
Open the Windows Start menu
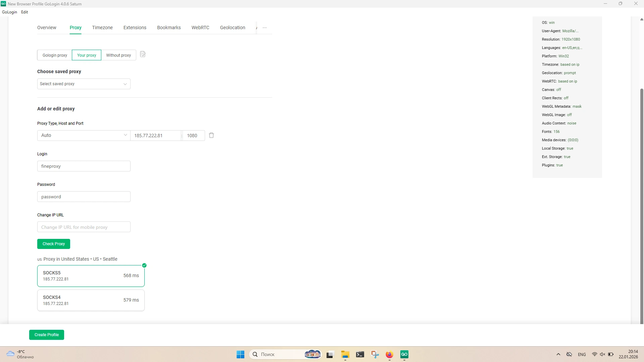coord(240,354)
